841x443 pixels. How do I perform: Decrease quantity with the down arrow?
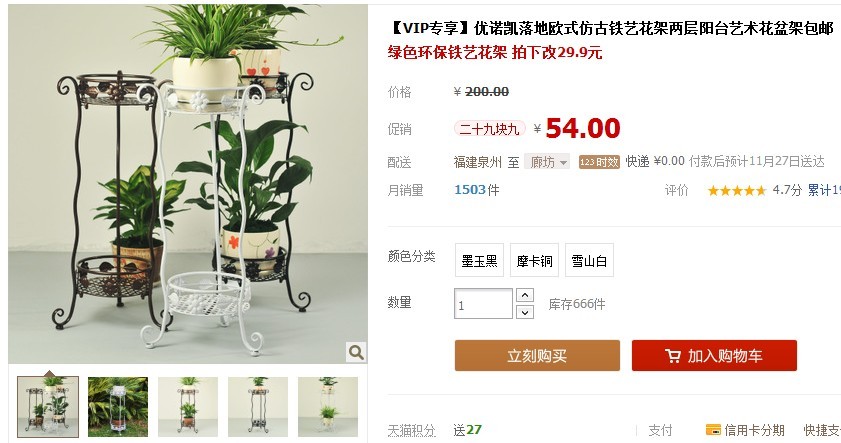[525, 312]
